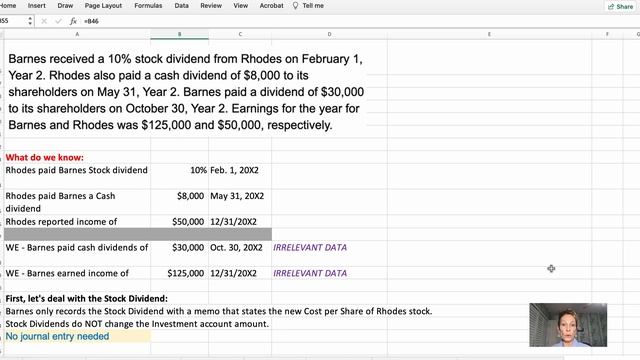The image size is (640, 360).
Task: Open the Review tab
Action: (x=211, y=6)
